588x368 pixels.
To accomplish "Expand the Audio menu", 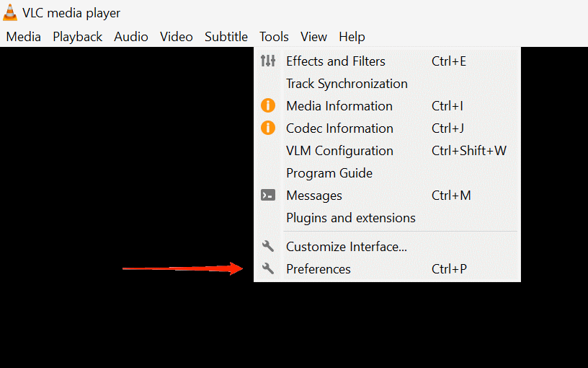I will click(131, 37).
